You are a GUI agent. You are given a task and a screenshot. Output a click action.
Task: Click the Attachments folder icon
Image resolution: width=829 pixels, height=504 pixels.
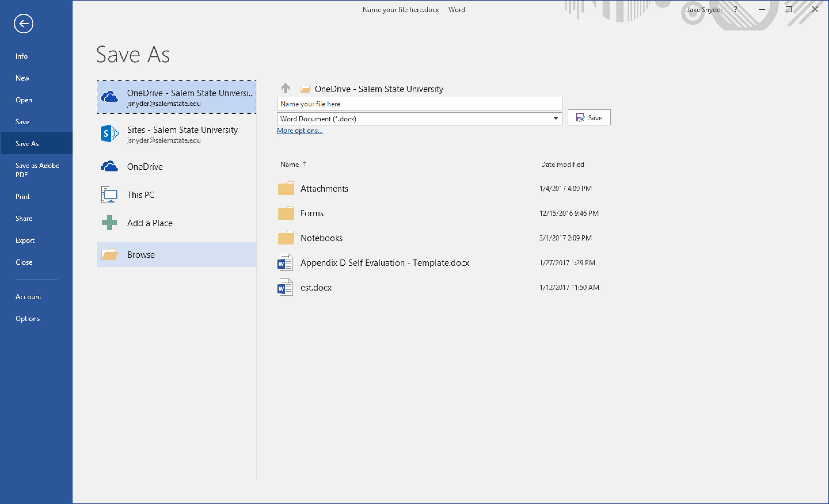click(x=286, y=189)
